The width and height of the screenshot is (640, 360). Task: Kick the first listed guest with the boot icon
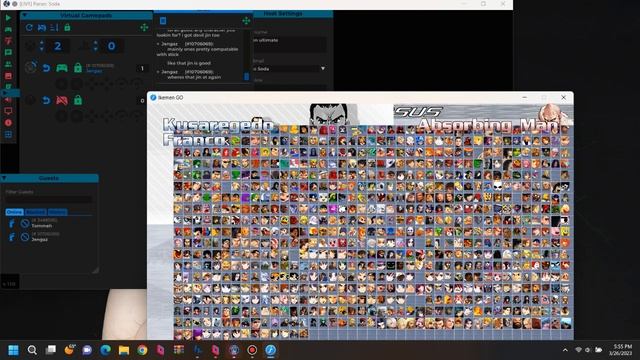pyautogui.click(x=11, y=223)
